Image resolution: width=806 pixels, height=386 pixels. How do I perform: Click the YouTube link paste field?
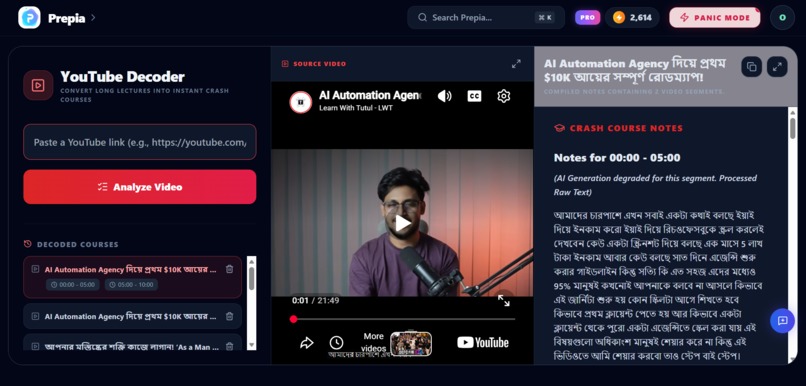click(x=140, y=142)
